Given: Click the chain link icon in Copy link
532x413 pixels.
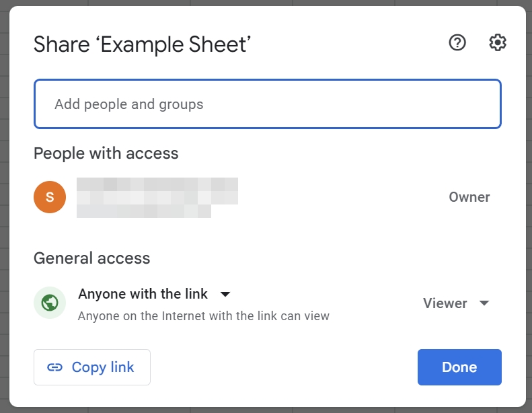Looking at the screenshot, I should click(54, 367).
